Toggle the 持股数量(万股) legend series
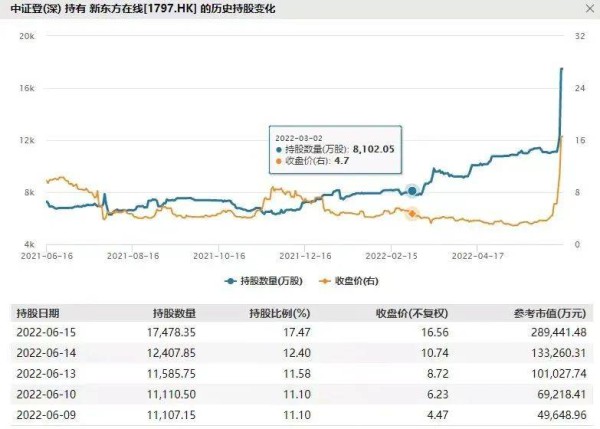600x429 pixels. 264,281
